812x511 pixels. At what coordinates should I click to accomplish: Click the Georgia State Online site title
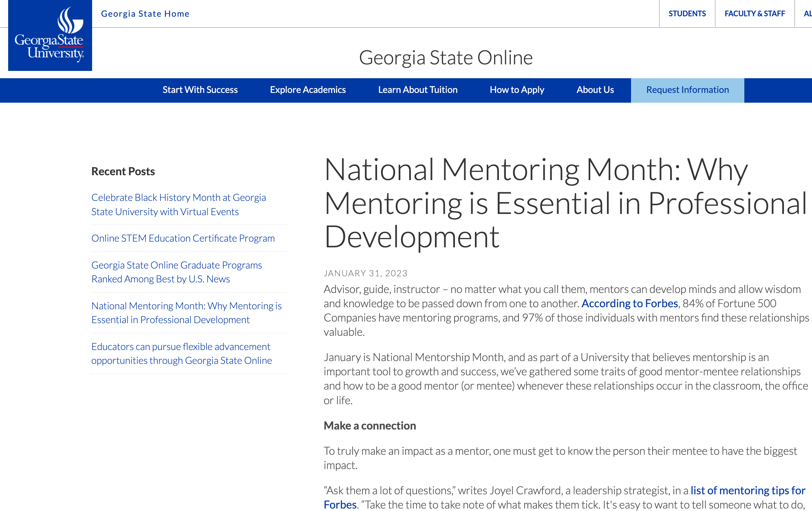tap(446, 57)
